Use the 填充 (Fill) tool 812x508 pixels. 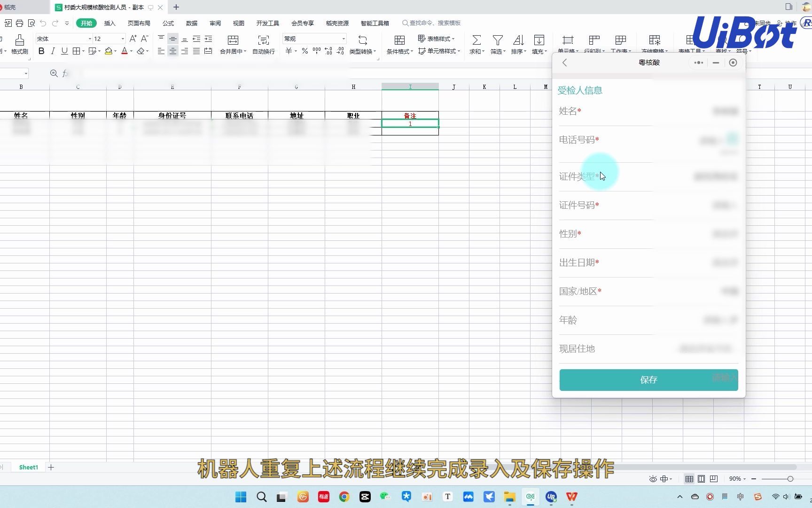point(539,44)
